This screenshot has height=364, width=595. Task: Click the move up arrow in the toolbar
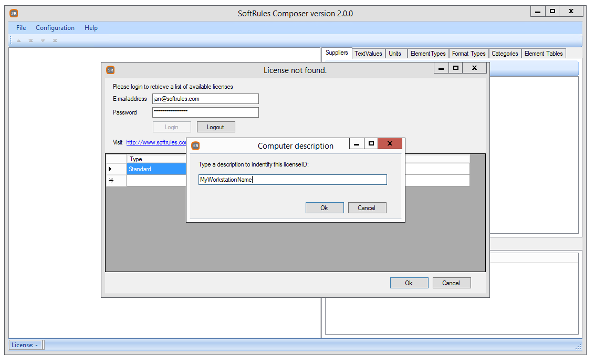tap(18, 40)
